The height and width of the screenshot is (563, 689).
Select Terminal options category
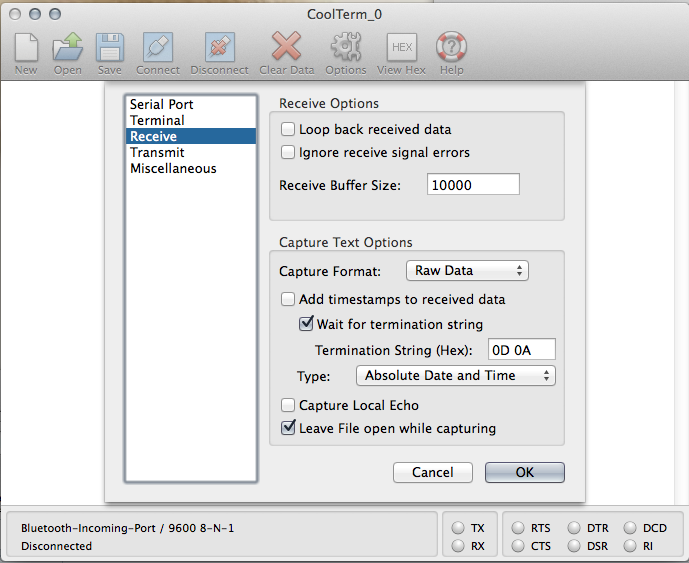(191, 120)
